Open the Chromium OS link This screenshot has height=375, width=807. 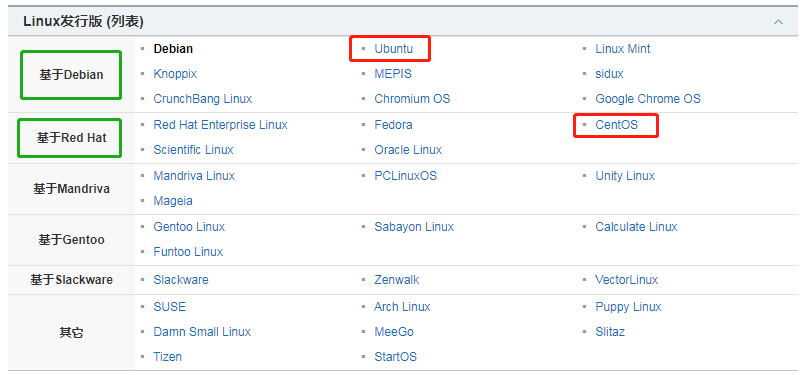point(412,99)
